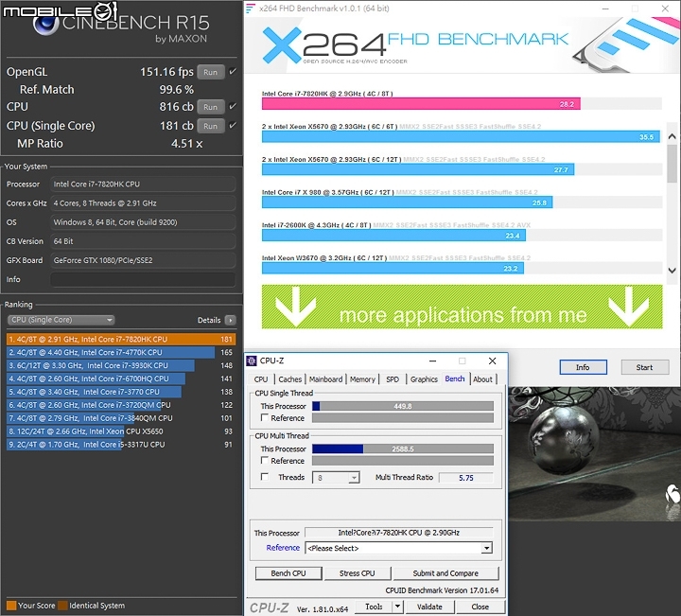Close the x264 FHD Benchmark window
The width and height of the screenshot is (681, 616).
[665, 9]
